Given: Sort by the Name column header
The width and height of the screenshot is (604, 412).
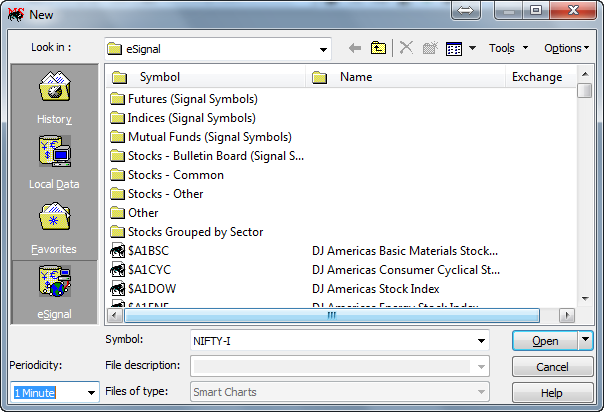Looking at the screenshot, I should coord(406,77).
